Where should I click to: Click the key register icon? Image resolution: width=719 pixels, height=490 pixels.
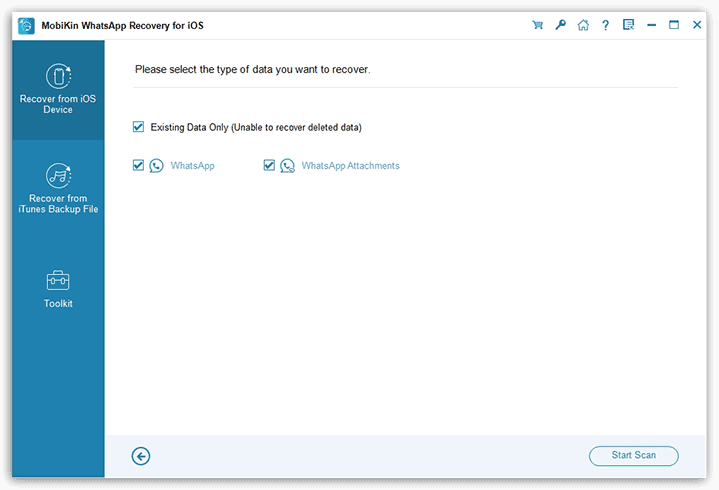pyautogui.click(x=560, y=25)
